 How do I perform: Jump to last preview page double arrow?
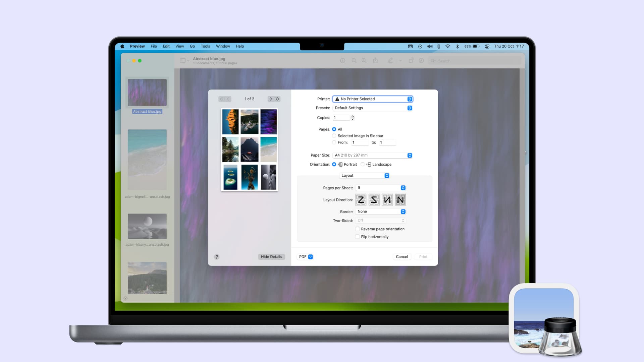(x=277, y=99)
